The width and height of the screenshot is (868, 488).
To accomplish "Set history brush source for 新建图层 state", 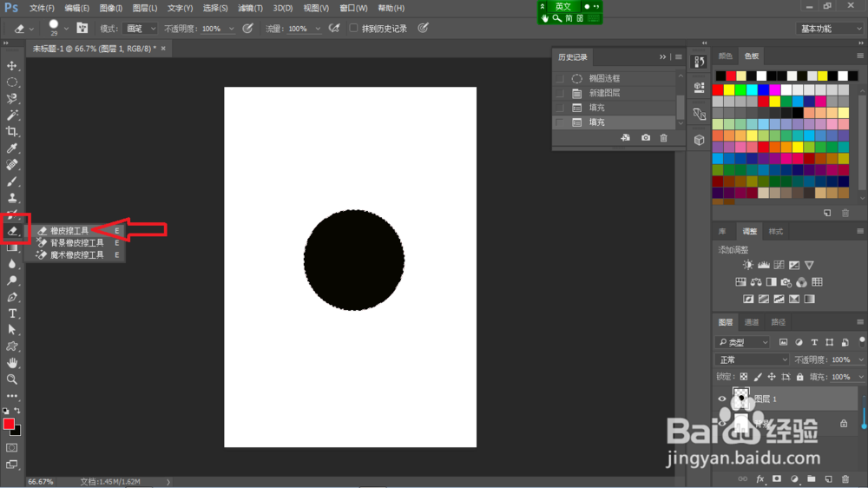I will (x=560, y=93).
